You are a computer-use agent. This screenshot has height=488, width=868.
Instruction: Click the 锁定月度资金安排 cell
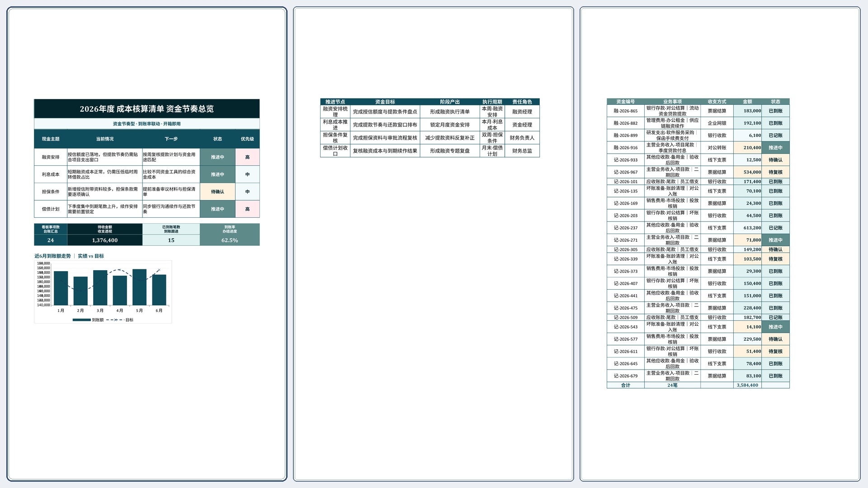(x=450, y=125)
